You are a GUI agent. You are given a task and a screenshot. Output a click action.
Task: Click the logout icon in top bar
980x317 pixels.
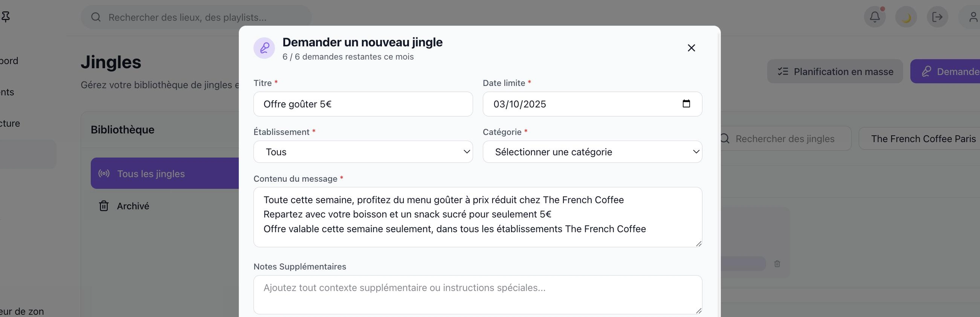coord(937,17)
